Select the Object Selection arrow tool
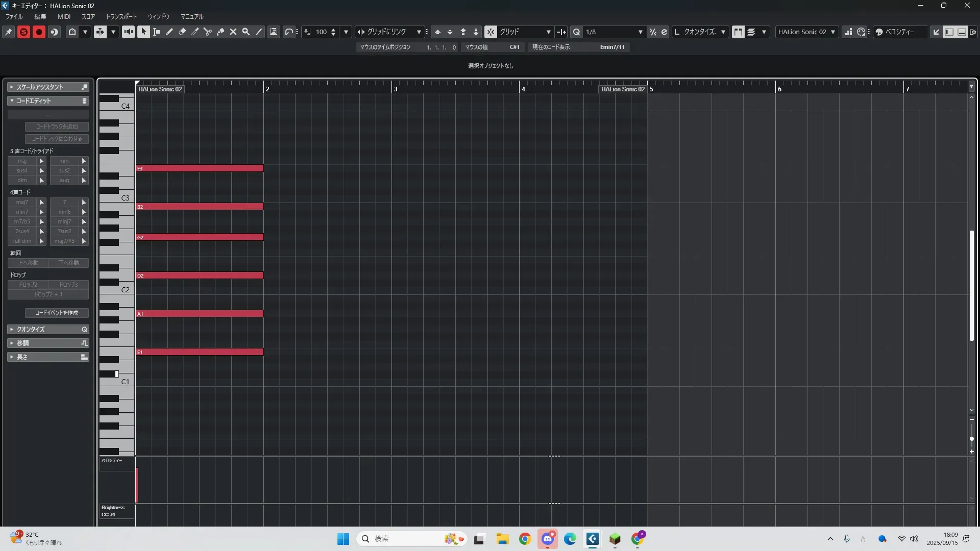The image size is (980, 551). tap(143, 32)
